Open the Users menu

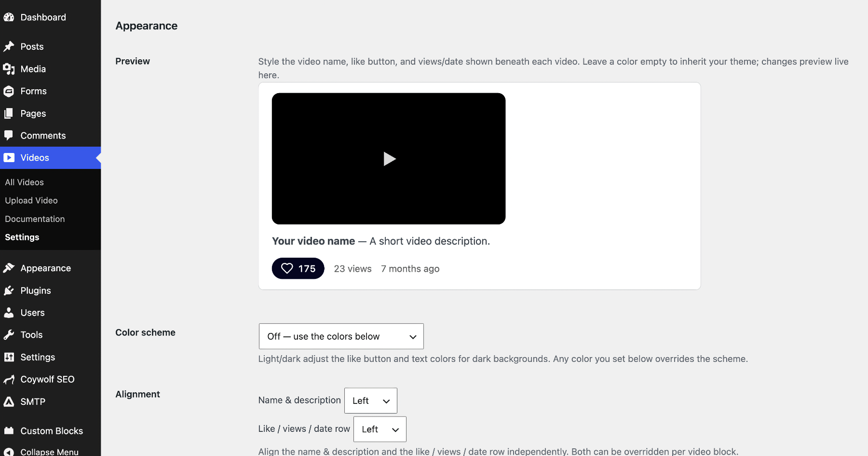tap(50, 313)
